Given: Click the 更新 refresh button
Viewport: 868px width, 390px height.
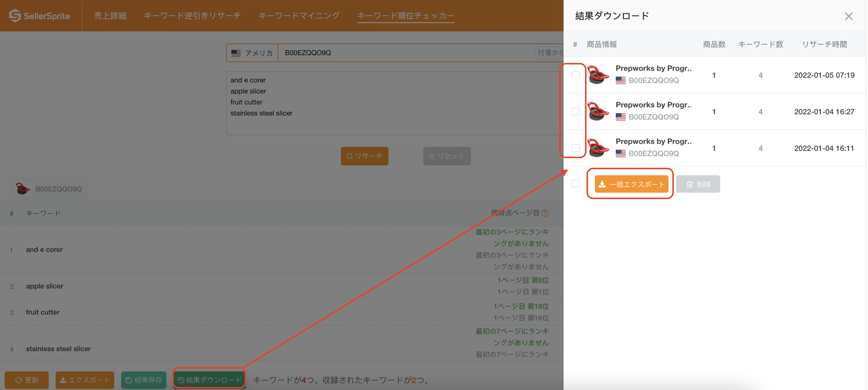Looking at the screenshot, I should (x=27, y=380).
